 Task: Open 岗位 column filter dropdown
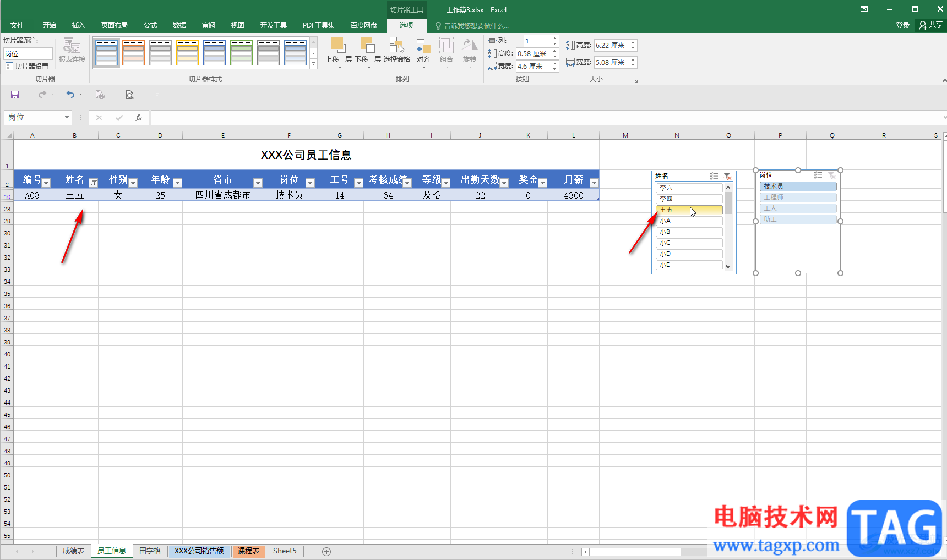(310, 183)
